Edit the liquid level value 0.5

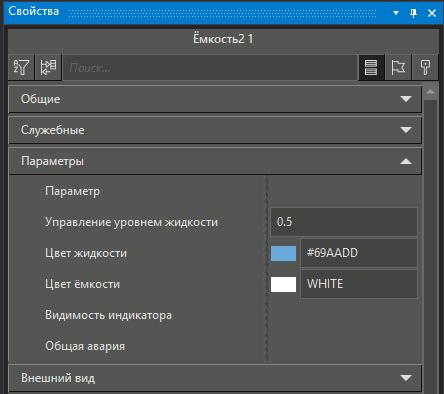pyautogui.click(x=344, y=222)
